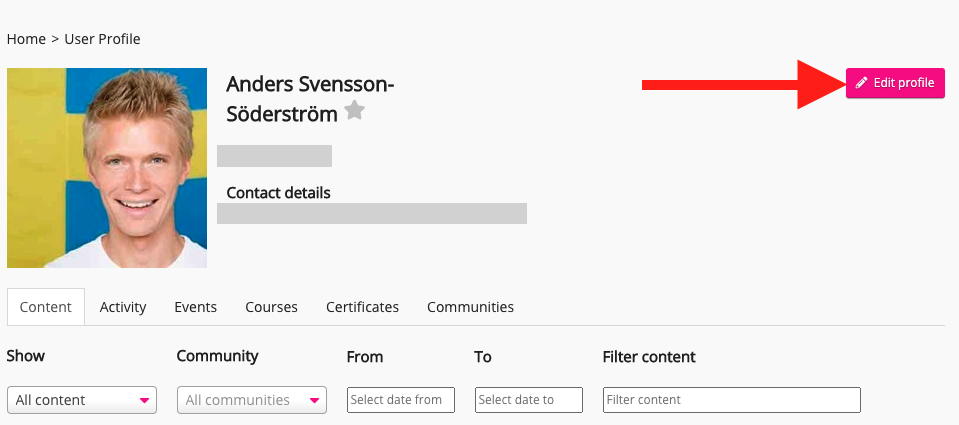Click the user profile photo
Image resolution: width=959 pixels, height=425 pixels.
107,168
